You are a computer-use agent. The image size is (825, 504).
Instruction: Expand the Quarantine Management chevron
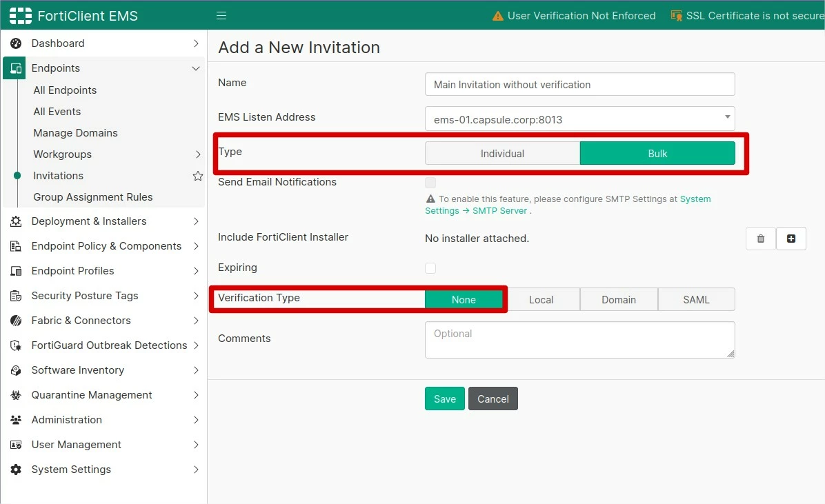click(196, 395)
